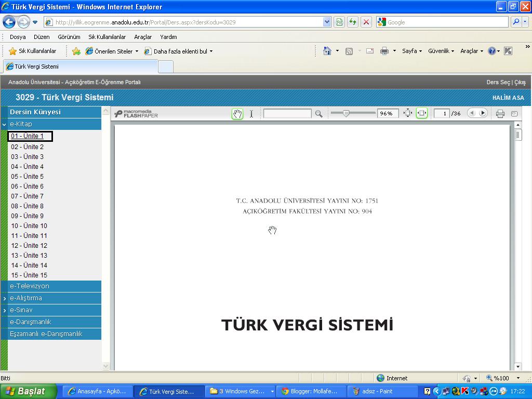Image resolution: width=532 pixels, height=399 pixels.
Task: Click the browser Forward button
Action: point(23,22)
